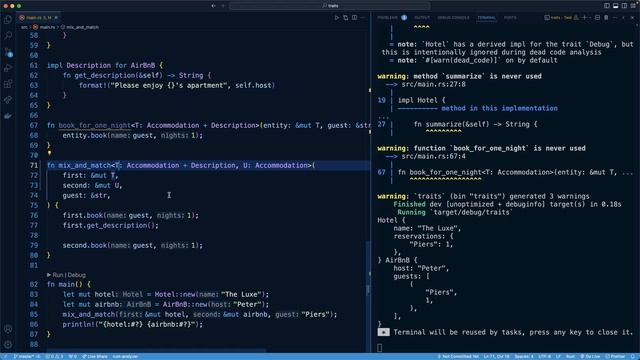640x360 pixels.
Task: Toggle the primary side bar visibility
Action: tap(607, 6)
